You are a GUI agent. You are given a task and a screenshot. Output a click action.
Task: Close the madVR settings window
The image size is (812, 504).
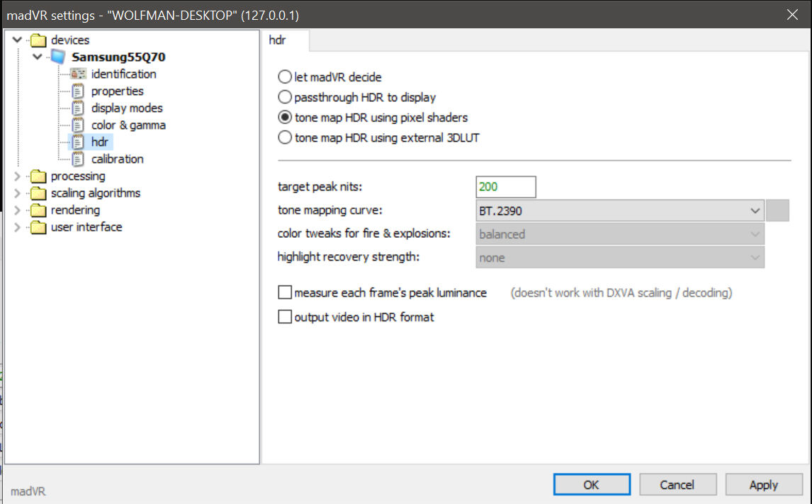(x=792, y=14)
